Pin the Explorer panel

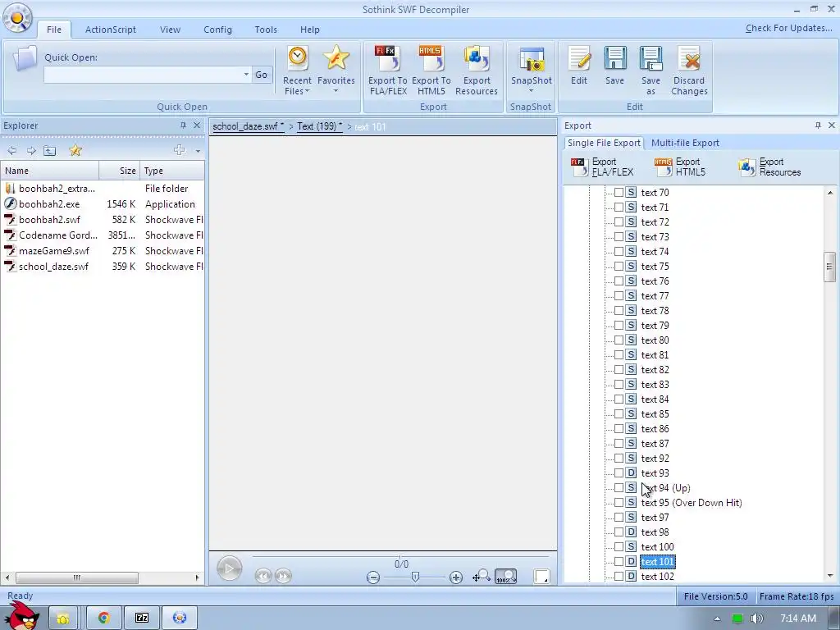click(x=183, y=126)
